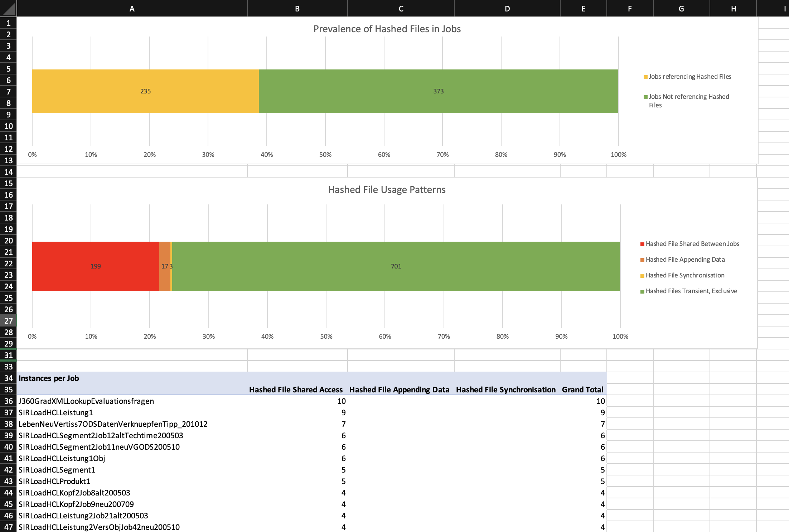Select column A header

pyautogui.click(x=132, y=9)
